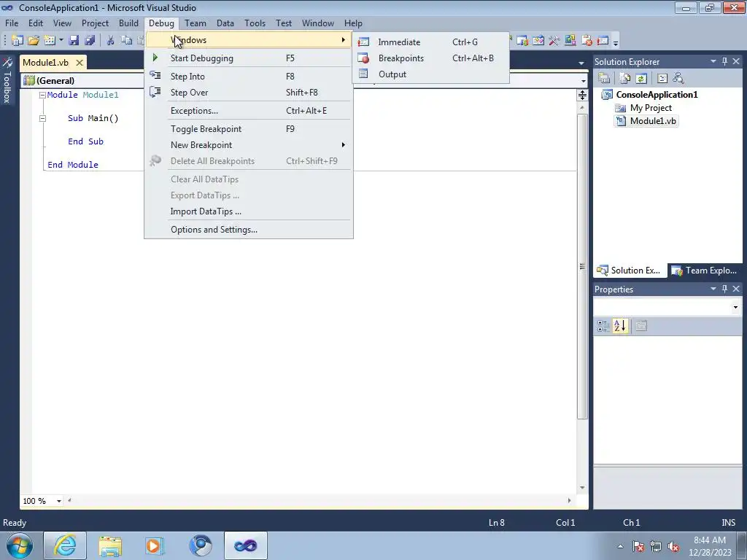
Task: Open the toolbar overflow options arrow
Action: point(616,42)
